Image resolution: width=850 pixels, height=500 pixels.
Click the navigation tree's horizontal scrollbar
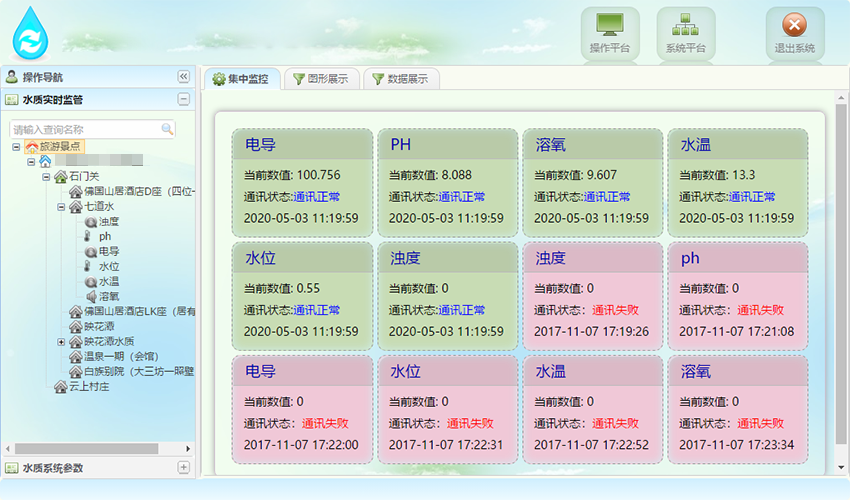(85, 449)
